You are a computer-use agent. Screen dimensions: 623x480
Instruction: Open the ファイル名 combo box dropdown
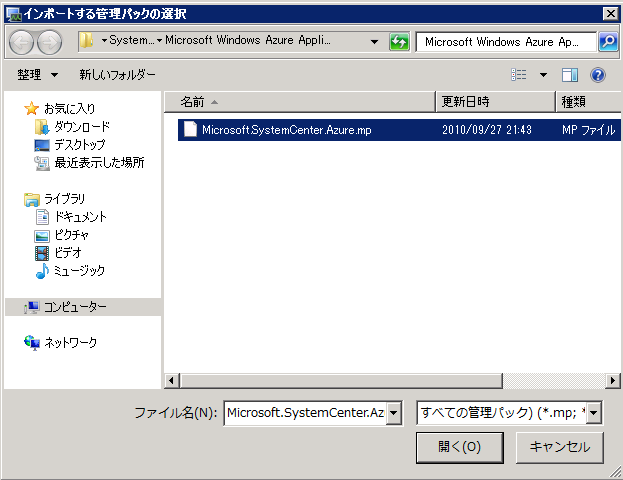393,413
